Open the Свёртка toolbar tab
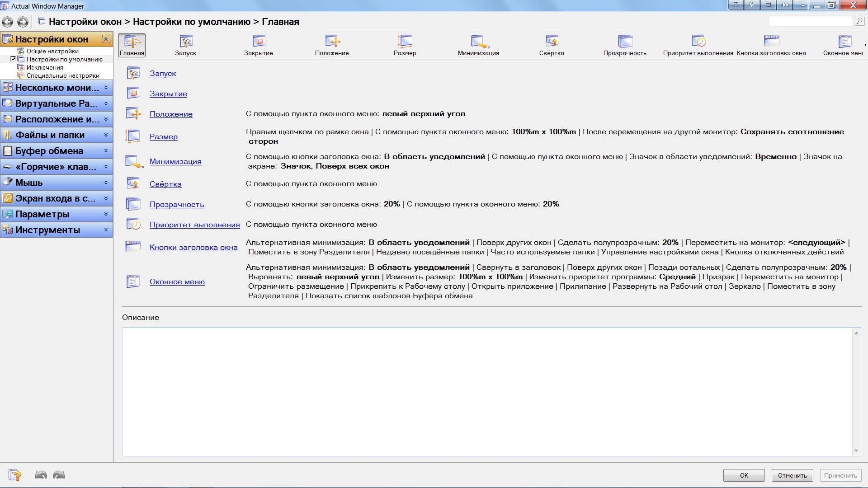This screenshot has width=868, height=488. pyautogui.click(x=552, y=45)
